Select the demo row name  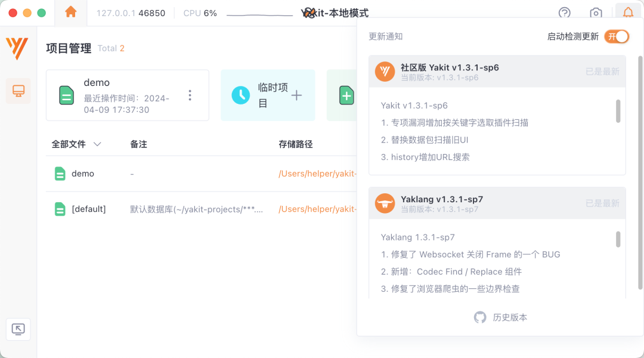(x=83, y=174)
